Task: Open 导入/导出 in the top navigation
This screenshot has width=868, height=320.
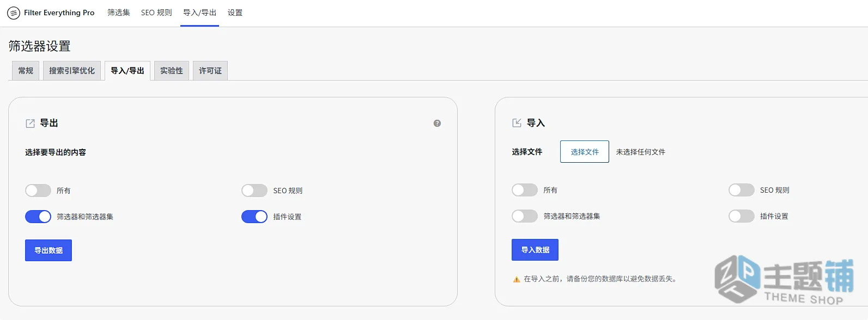Action: click(x=199, y=13)
